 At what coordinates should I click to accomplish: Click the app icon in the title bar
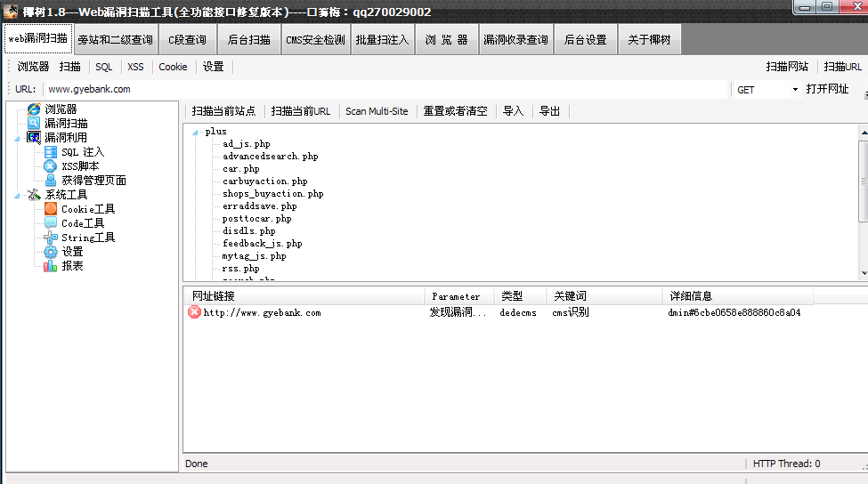11,11
